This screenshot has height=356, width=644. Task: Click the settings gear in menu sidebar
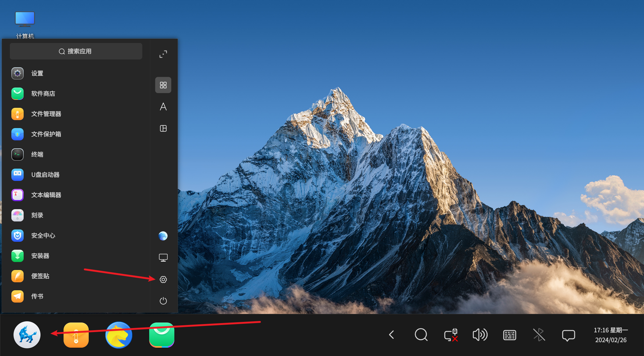tap(163, 280)
